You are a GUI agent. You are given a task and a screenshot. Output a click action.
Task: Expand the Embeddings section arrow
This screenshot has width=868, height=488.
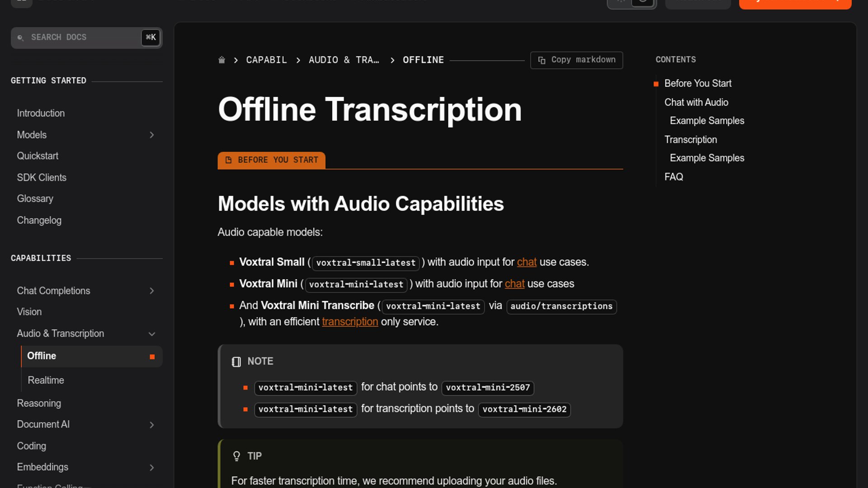(x=151, y=468)
